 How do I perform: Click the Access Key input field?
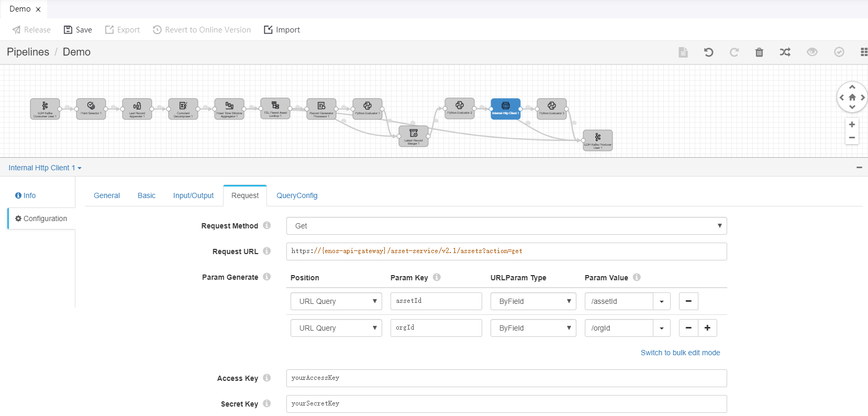[x=506, y=378]
